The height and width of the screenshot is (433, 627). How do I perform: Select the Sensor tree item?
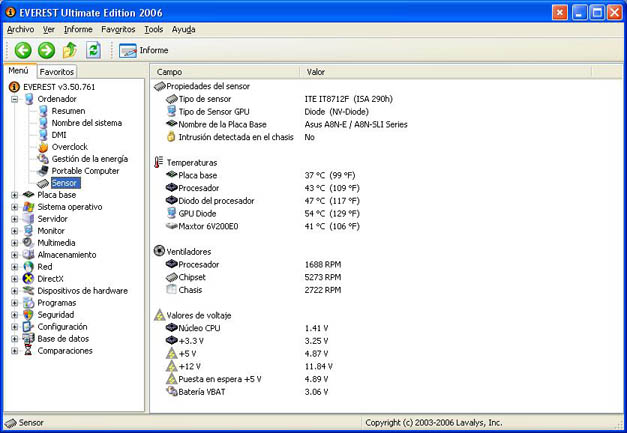(64, 183)
